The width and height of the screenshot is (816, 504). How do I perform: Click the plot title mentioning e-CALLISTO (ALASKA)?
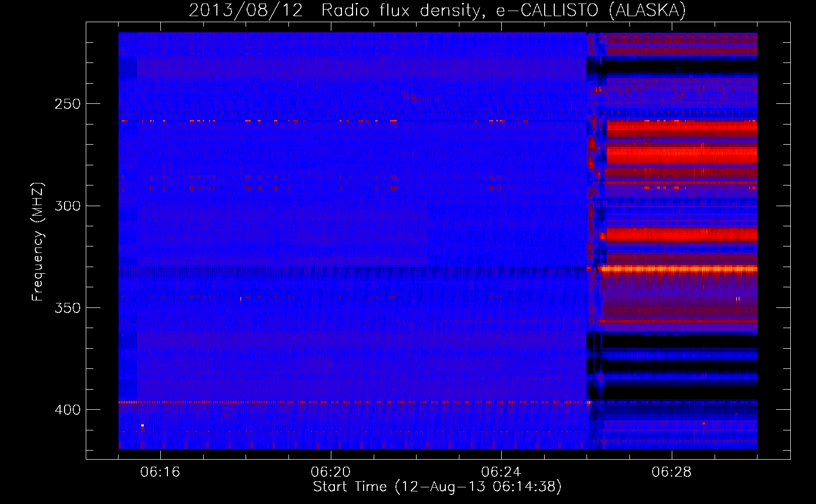pyautogui.click(x=437, y=11)
